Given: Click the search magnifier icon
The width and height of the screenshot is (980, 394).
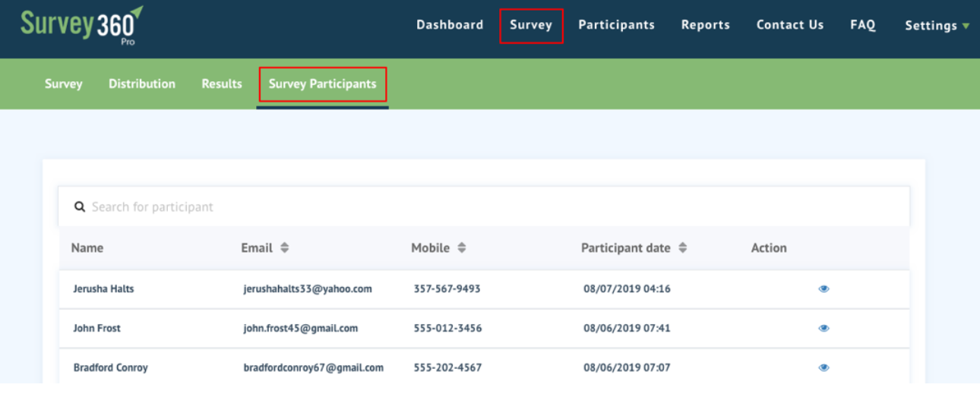Looking at the screenshot, I should [79, 206].
